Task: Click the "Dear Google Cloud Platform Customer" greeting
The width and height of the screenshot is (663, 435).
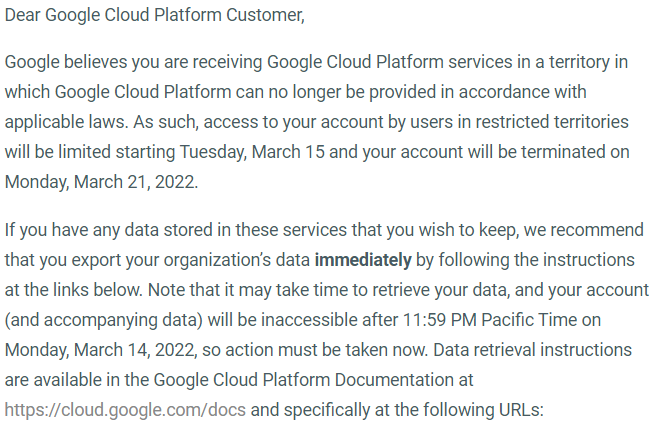Action: pos(154,17)
